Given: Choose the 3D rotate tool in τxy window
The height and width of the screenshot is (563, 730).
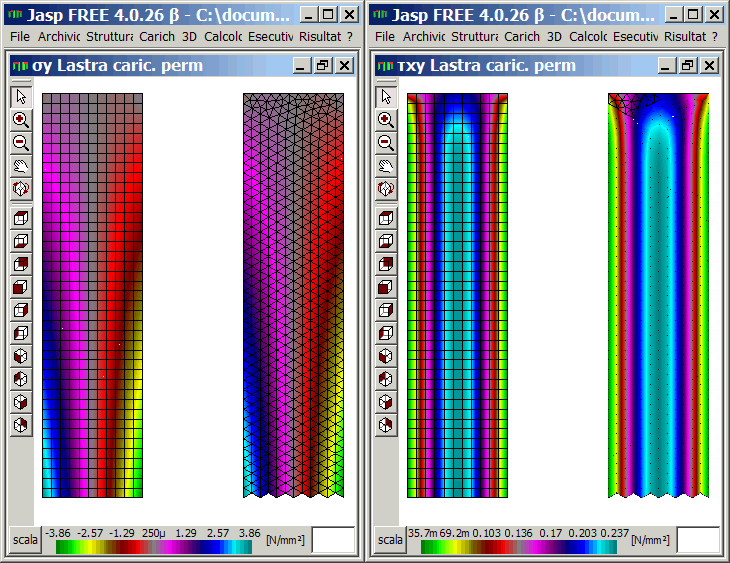Looking at the screenshot, I should click(x=386, y=189).
